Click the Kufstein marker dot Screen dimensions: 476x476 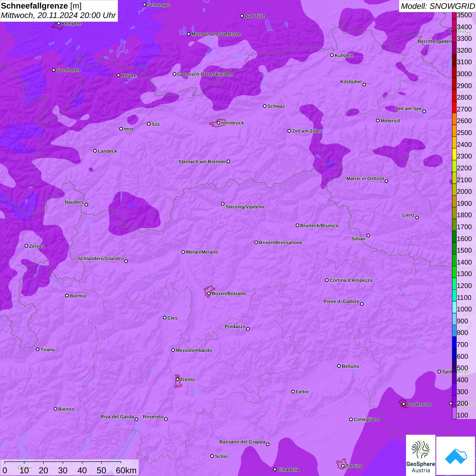(332, 55)
